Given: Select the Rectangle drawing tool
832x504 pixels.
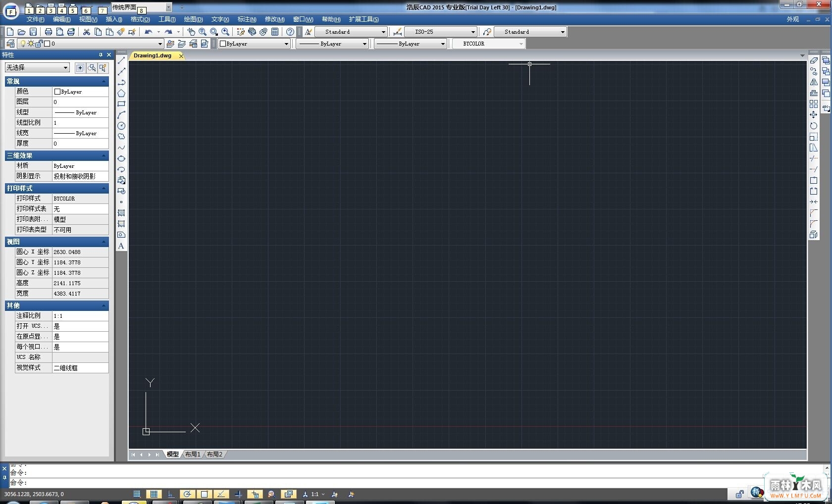Looking at the screenshot, I should coord(121,104).
